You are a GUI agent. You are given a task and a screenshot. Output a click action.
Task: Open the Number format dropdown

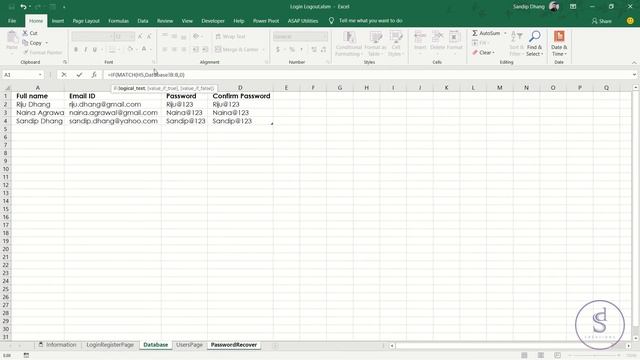(x=325, y=37)
